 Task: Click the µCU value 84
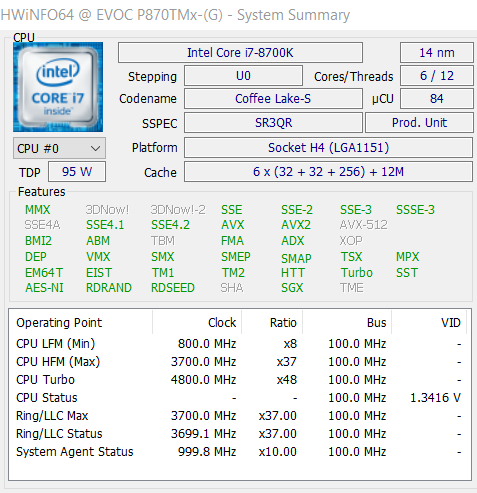tap(437, 99)
